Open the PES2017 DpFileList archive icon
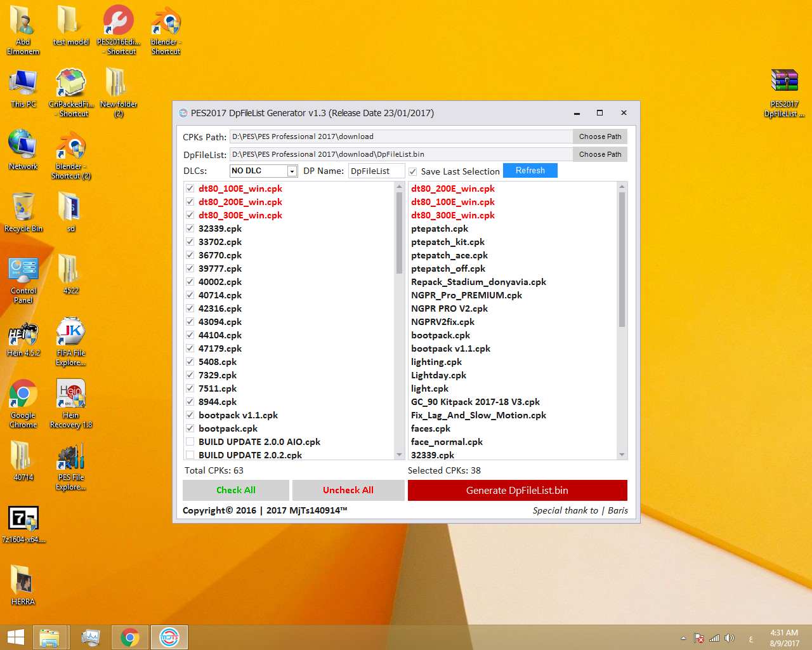The height and width of the screenshot is (650, 812). pyautogui.click(x=784, y=92)
